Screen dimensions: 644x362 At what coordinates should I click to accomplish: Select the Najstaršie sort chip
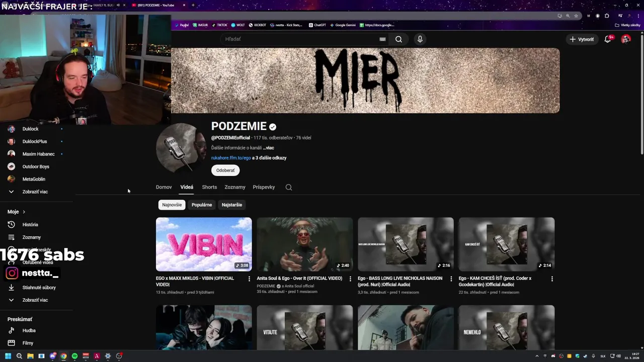(x=232, y=205)
